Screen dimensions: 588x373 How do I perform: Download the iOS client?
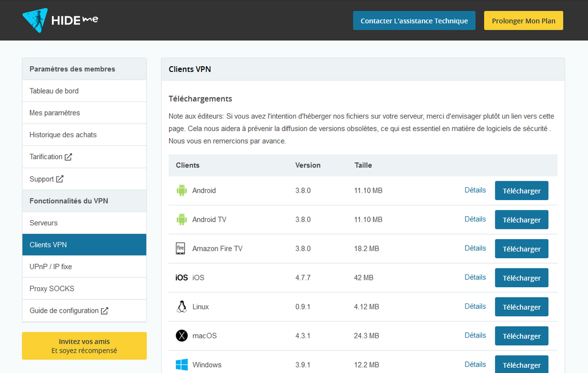coord(521,278)
